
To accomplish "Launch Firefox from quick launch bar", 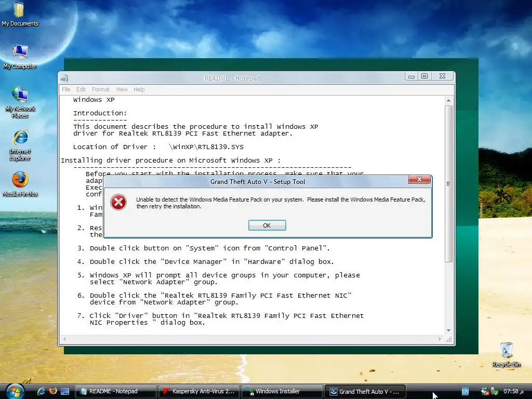I will point(53,391).
